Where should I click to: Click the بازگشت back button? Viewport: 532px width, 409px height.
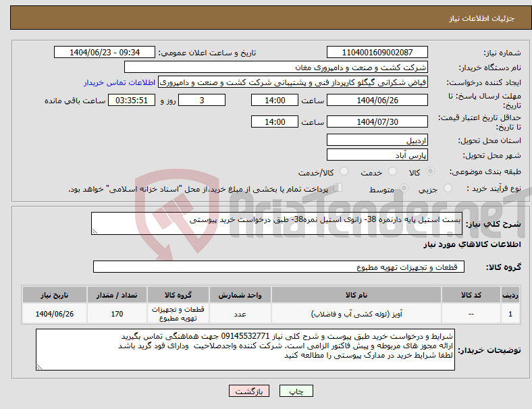249,391
